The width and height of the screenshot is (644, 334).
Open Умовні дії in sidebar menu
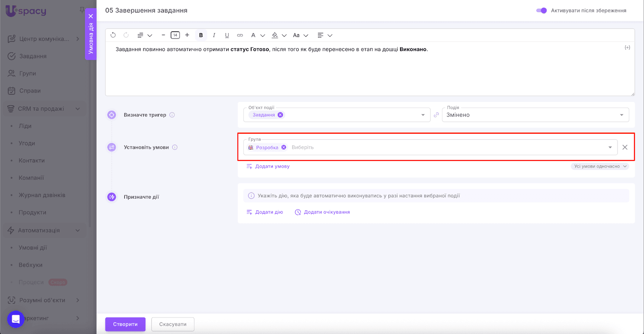(x=33, y=248)
